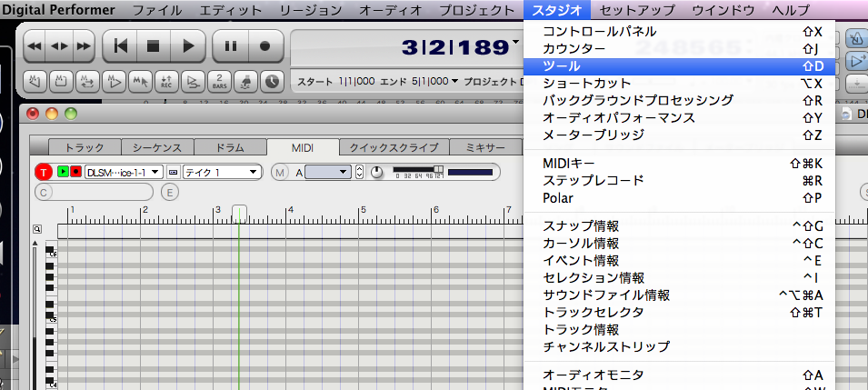Switch to the シーケンス tab

[158, 147]
